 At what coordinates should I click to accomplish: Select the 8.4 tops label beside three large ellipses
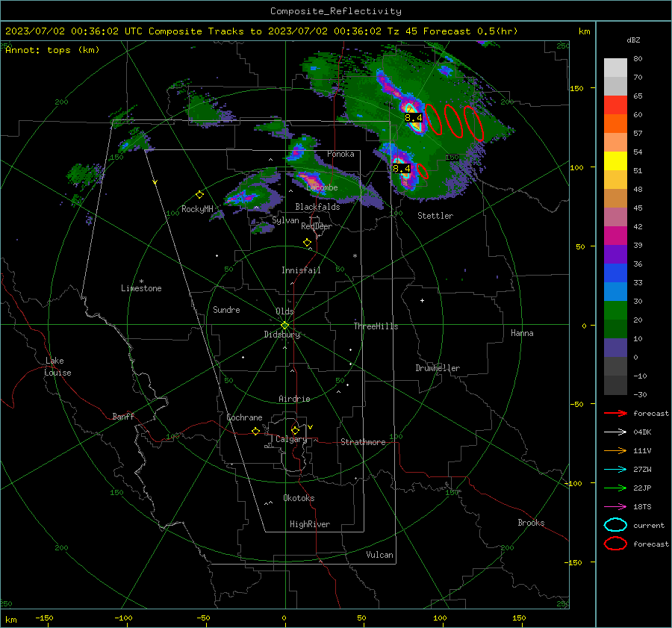tap(414, 117)
